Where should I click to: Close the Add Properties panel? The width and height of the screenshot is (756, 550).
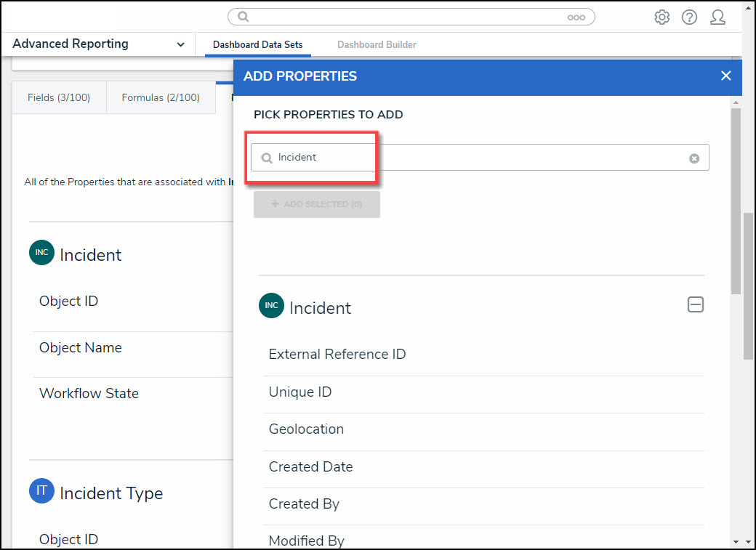pos(725,76)
